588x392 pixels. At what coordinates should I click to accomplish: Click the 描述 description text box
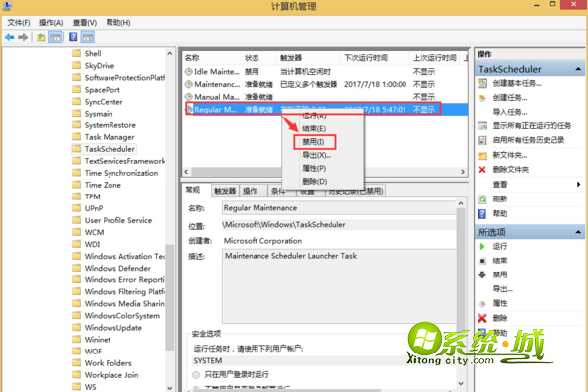tap(339, 286)
